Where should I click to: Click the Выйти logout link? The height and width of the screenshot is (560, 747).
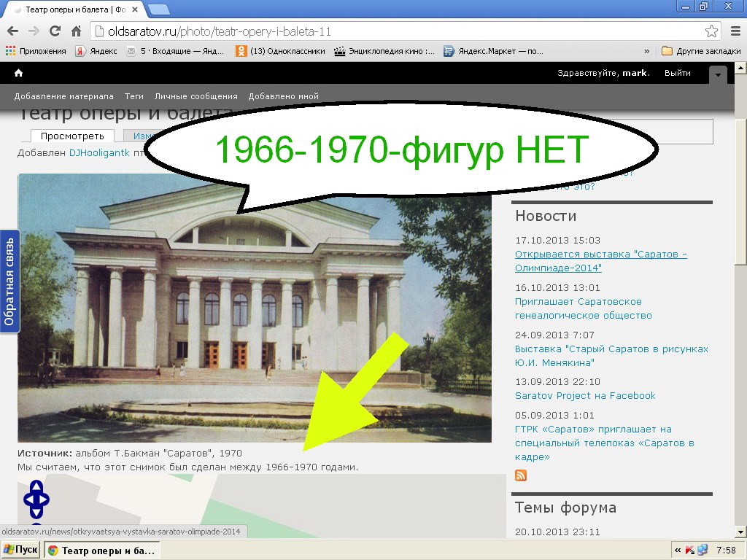pos(677,73)
